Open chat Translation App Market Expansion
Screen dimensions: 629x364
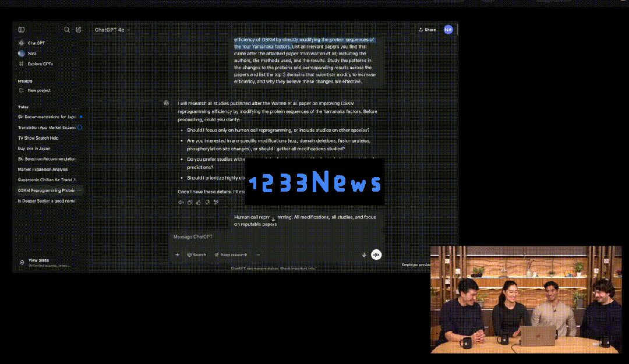[47, 127]
